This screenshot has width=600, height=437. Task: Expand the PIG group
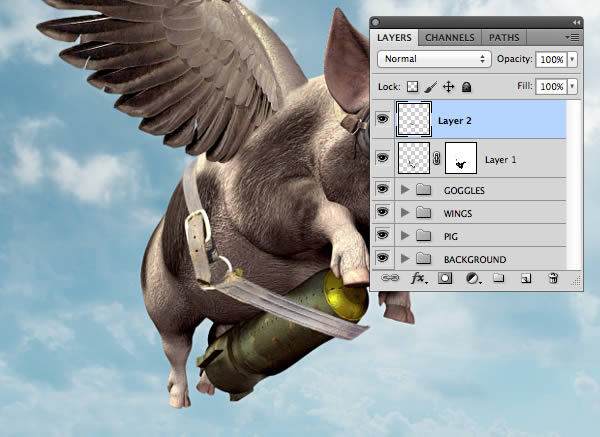[405, 235]
